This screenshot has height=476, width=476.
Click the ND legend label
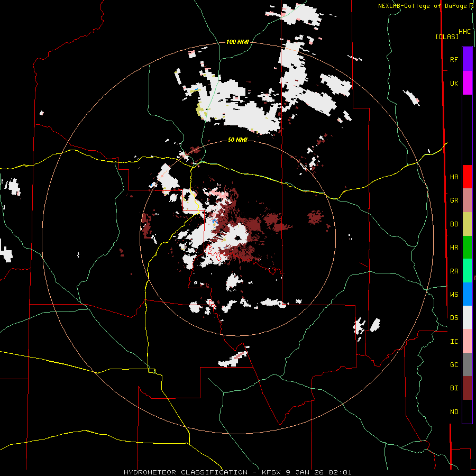(454, 411)
